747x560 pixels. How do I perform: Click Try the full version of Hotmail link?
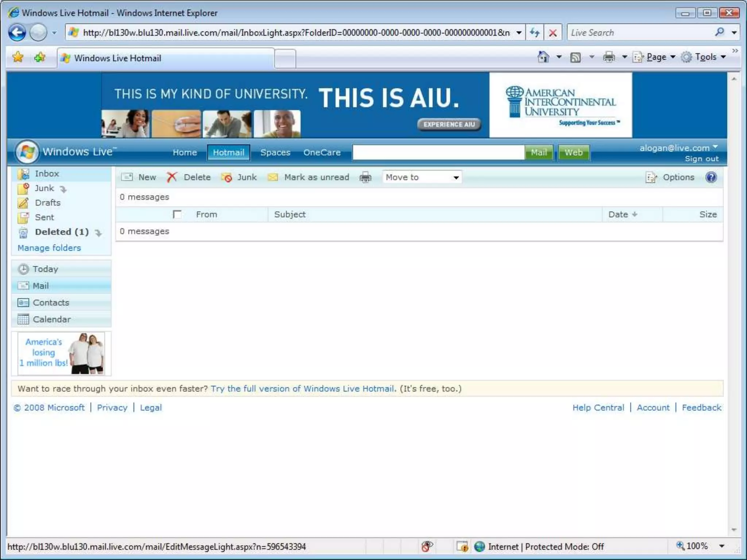303,389
